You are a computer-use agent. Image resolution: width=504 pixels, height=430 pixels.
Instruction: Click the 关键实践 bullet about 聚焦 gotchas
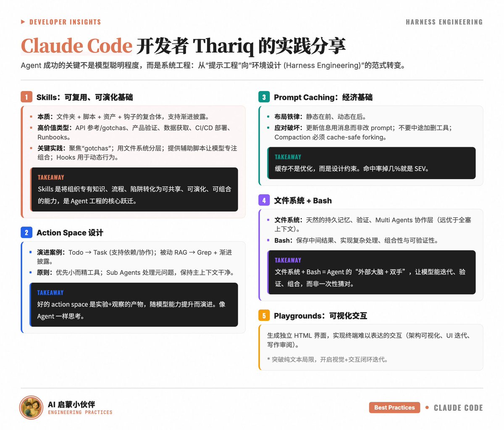pos(137,153)
